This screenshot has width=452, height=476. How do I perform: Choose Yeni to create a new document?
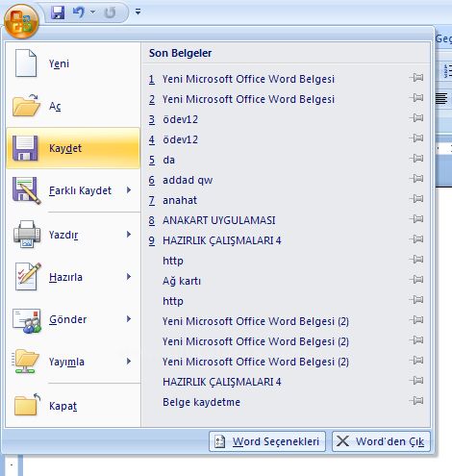73,63
